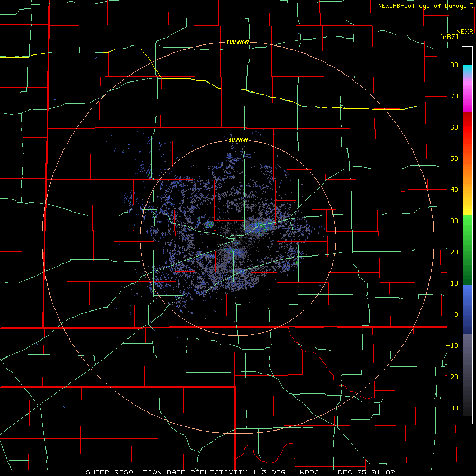Click the KDDC 11 DEC 25 timestamp text
This screenshot has width=476, height=476.
347,472
